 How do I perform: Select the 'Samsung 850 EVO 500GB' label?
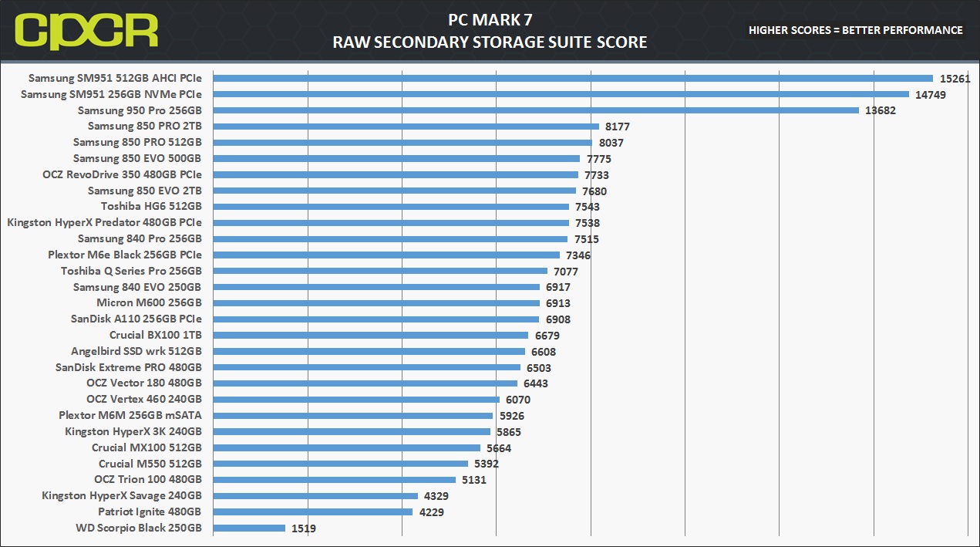tap(137, 158)
